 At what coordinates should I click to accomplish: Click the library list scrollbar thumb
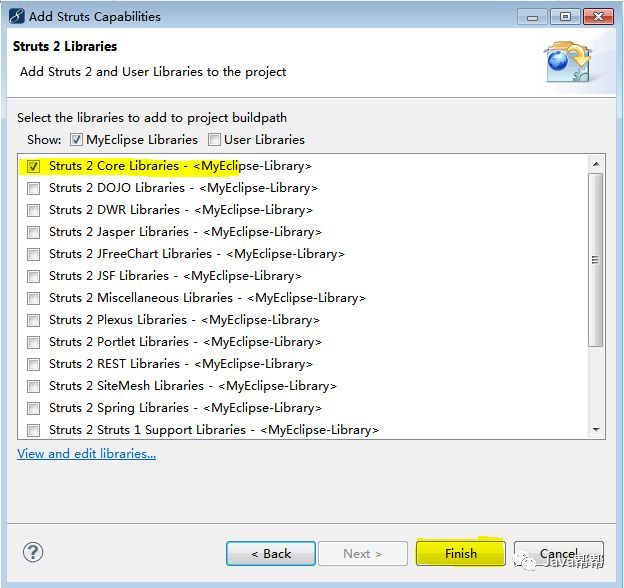(596, 260)
